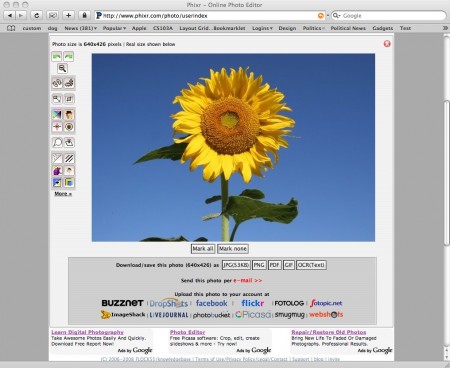Viewport: 450px width, 368px height.
Task: Open the Learn Digital Photography ad link
Action: pos(87,332)
